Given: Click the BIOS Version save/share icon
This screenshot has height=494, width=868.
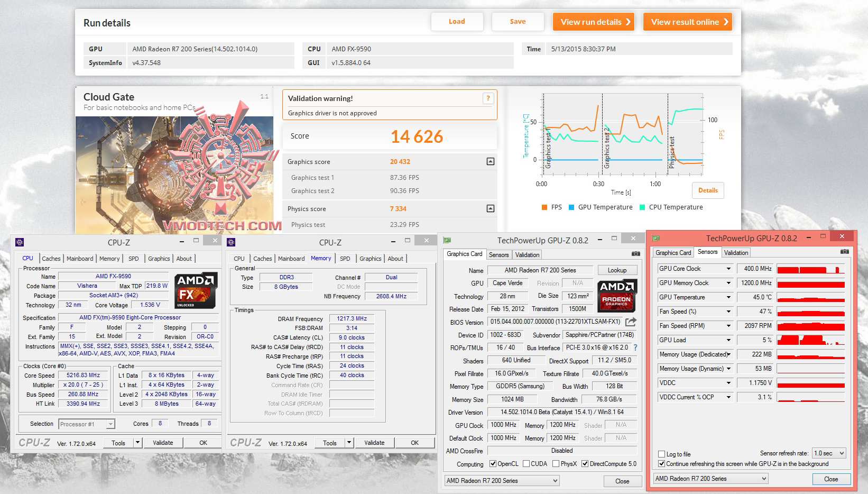Looking at the screenshot, I should pyautogui.click(x=631, y=322).
